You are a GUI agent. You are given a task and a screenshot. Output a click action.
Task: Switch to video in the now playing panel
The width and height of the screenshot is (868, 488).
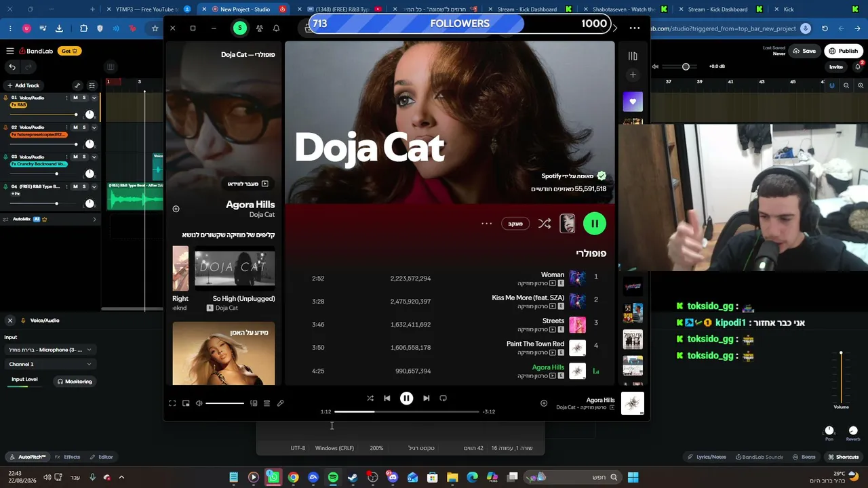(248, 184)
